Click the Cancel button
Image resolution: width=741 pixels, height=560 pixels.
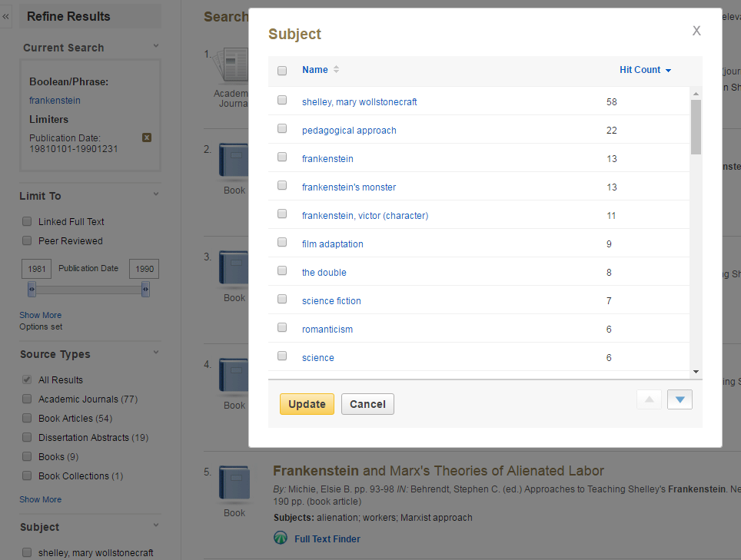[x=367, y=404]
